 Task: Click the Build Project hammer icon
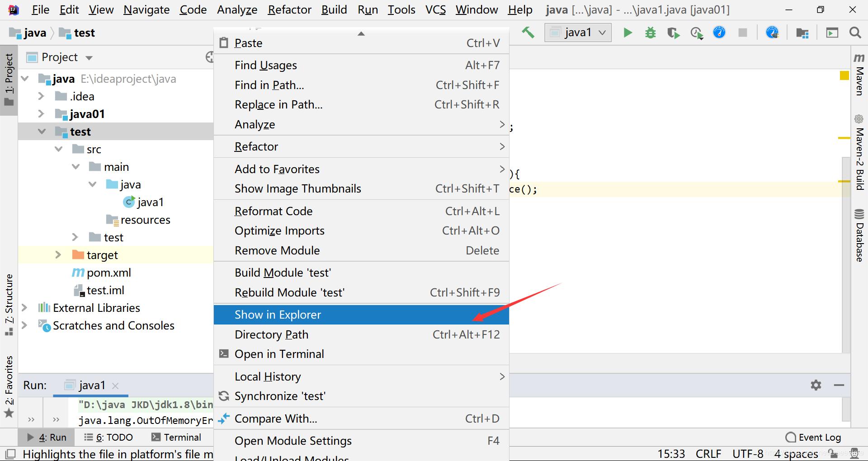click(x=528, y=33)
